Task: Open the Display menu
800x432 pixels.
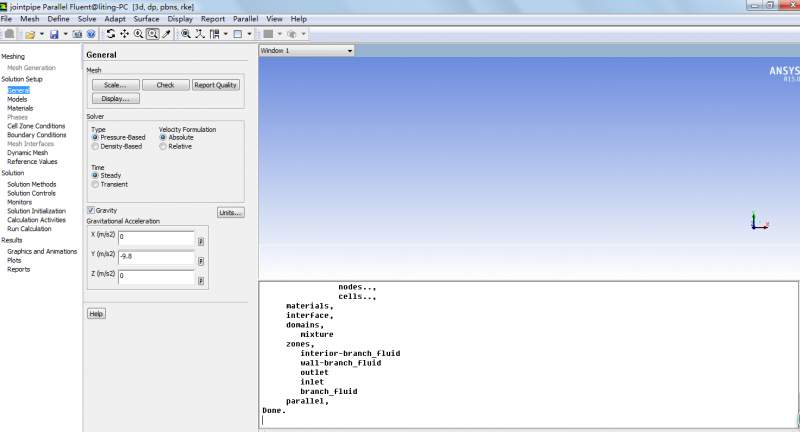Action: click(x=180, y=19)
